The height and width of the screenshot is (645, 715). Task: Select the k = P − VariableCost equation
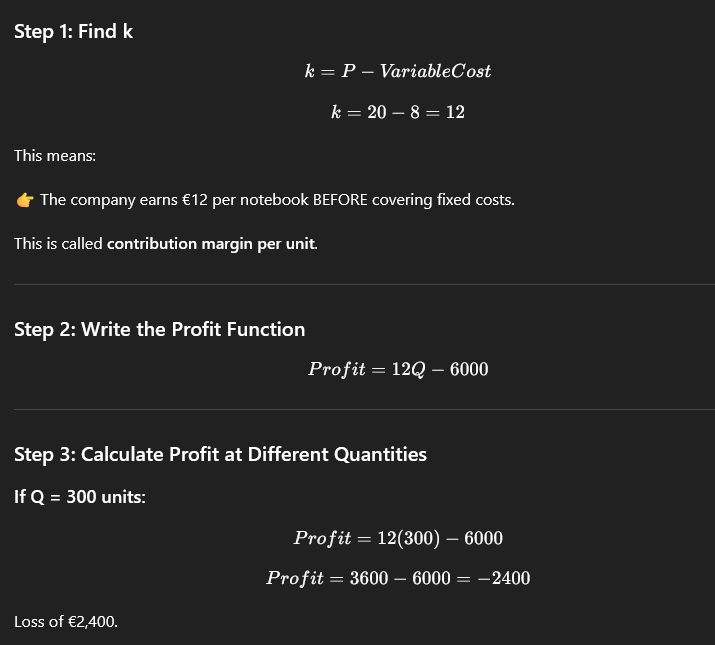397,71
